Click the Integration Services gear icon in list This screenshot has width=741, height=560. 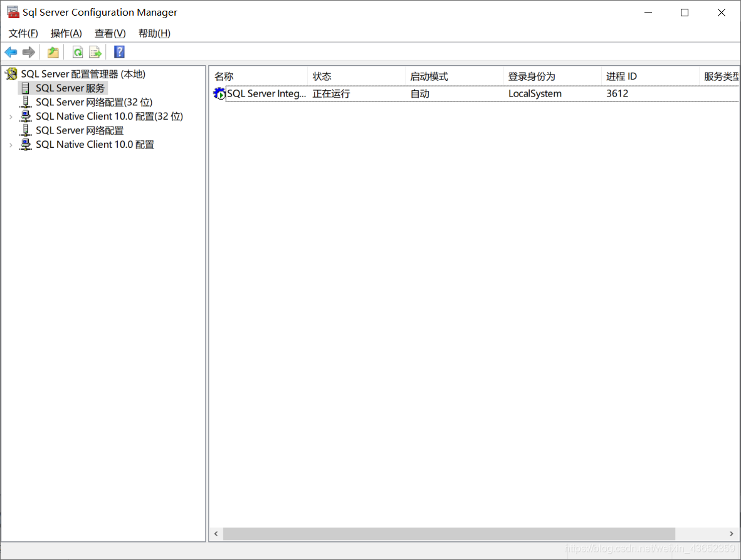coord(219,93)
